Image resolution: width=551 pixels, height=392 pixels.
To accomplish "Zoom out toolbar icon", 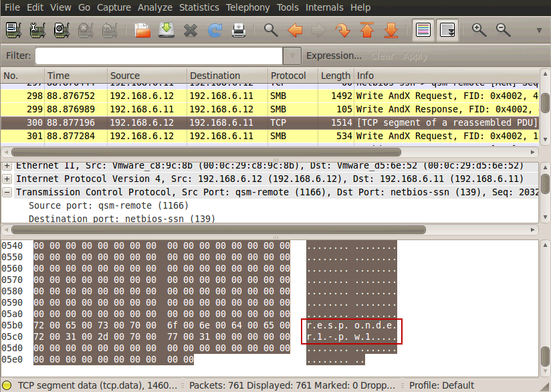I will coord(504,30).
